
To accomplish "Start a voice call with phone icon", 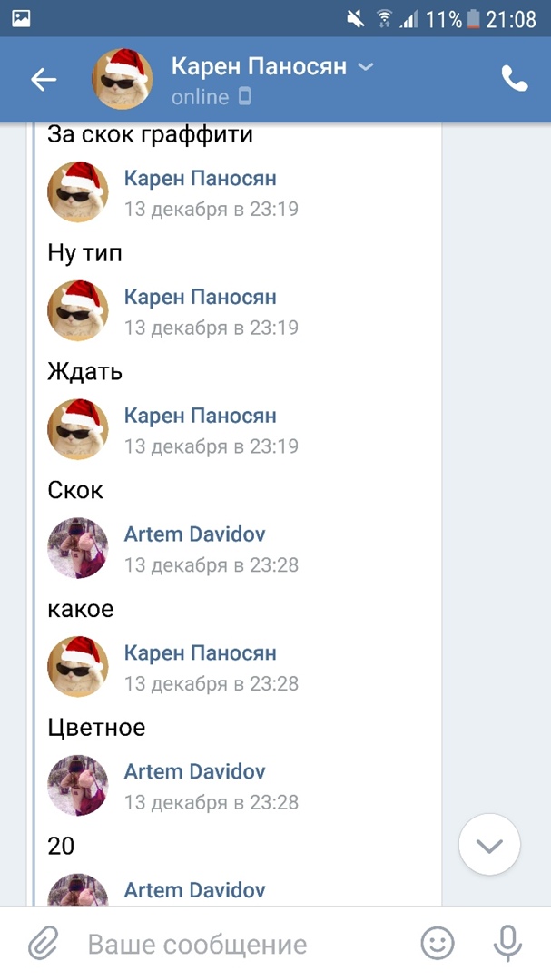I will 515,79.
